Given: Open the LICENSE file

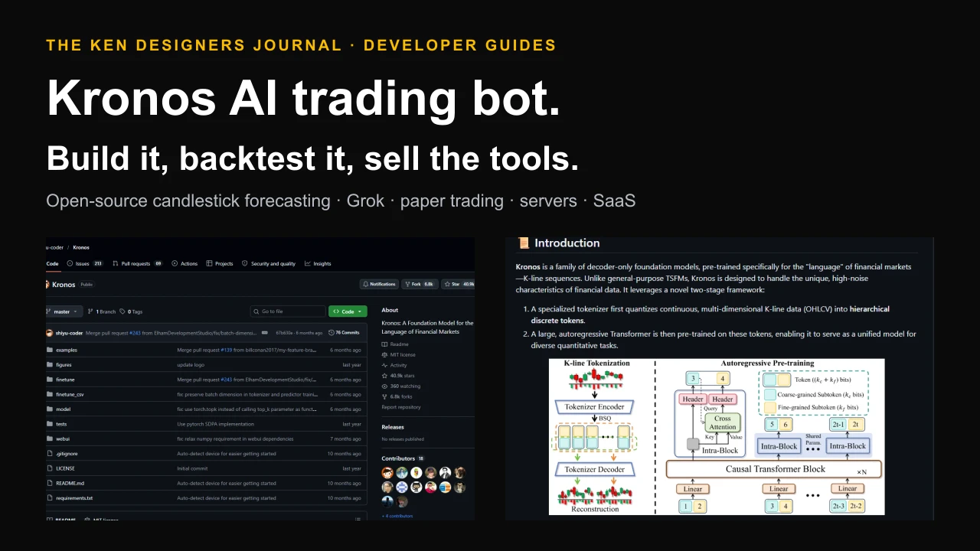Looking at the screenshot, I should click(65, 468).
